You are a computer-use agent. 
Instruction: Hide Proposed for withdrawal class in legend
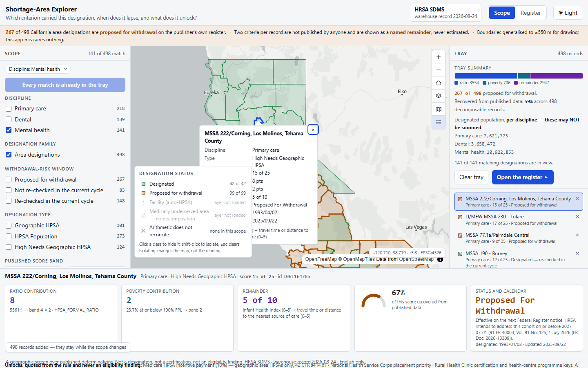(193, 193)
